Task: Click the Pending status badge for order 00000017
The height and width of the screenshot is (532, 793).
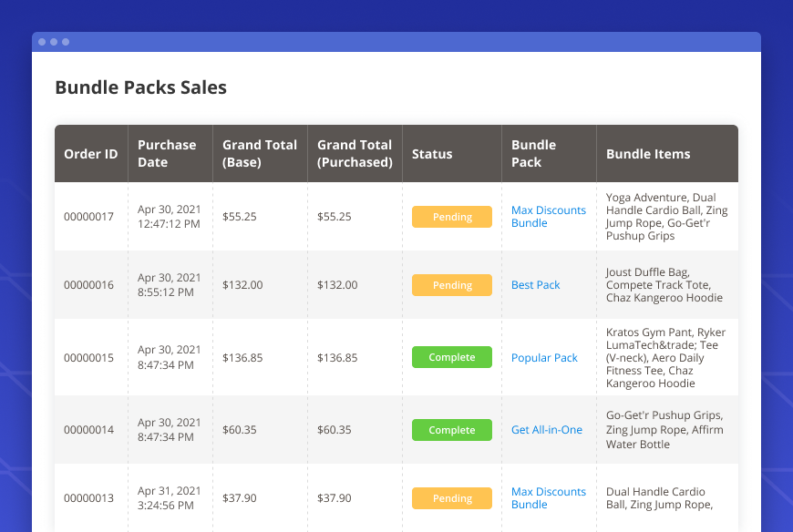Action: 452,217
